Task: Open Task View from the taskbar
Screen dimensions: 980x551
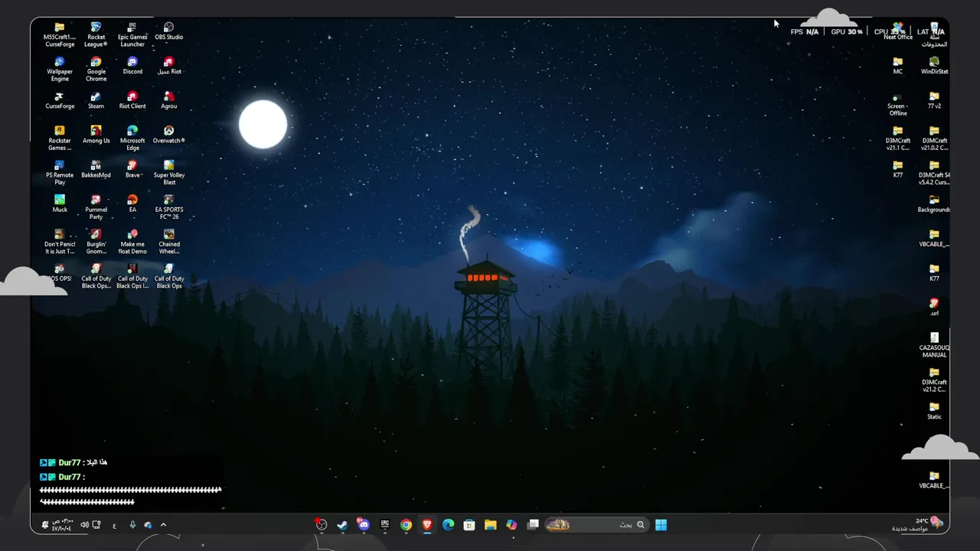Action: click(x=533, y=524)
